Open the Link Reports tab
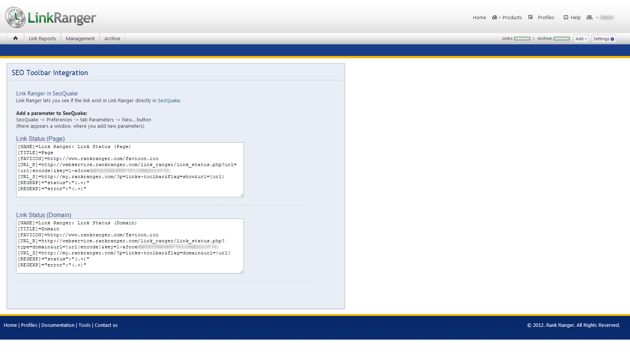630x364 pixels. tap(42, 38)
